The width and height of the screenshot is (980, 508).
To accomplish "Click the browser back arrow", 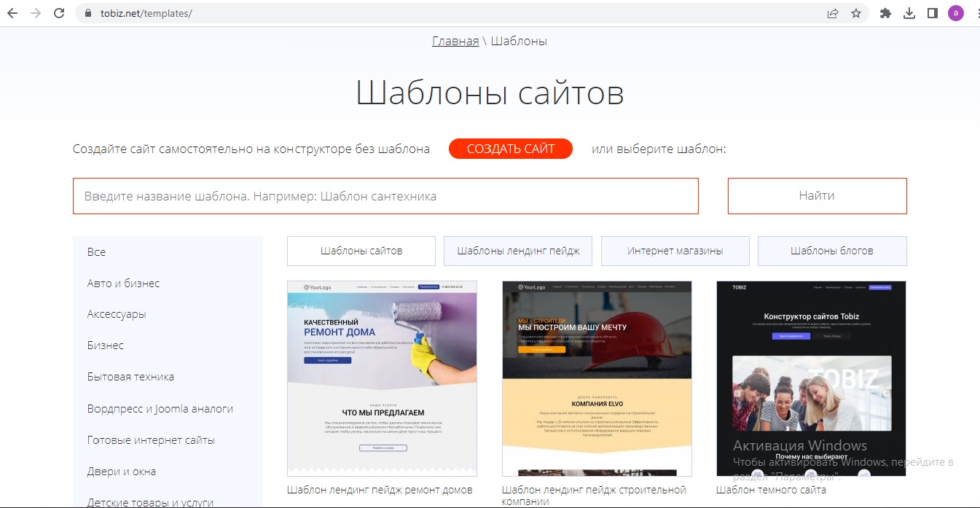I will coord(12,13).
